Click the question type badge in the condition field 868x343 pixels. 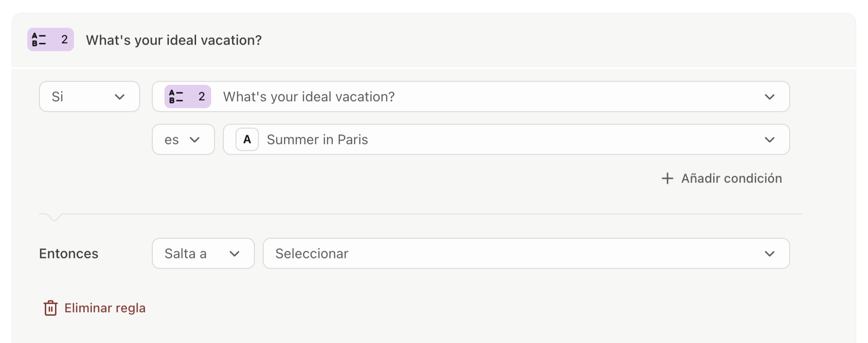[187, 96]
